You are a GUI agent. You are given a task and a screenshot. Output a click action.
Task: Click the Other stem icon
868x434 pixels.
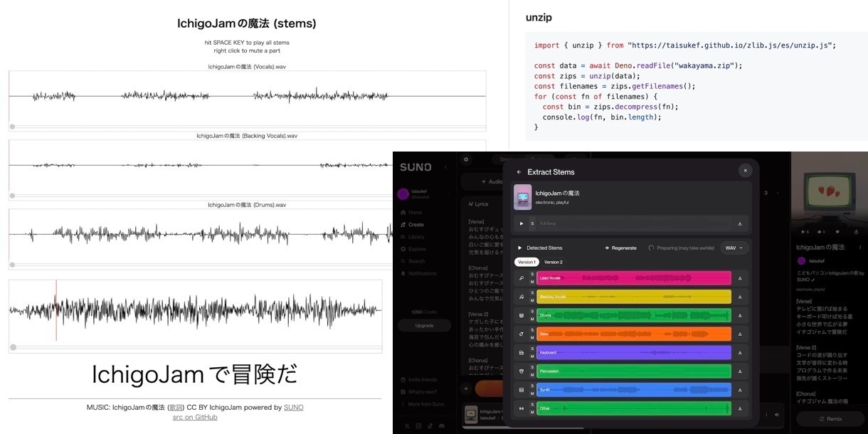click(x=522, y=408)
